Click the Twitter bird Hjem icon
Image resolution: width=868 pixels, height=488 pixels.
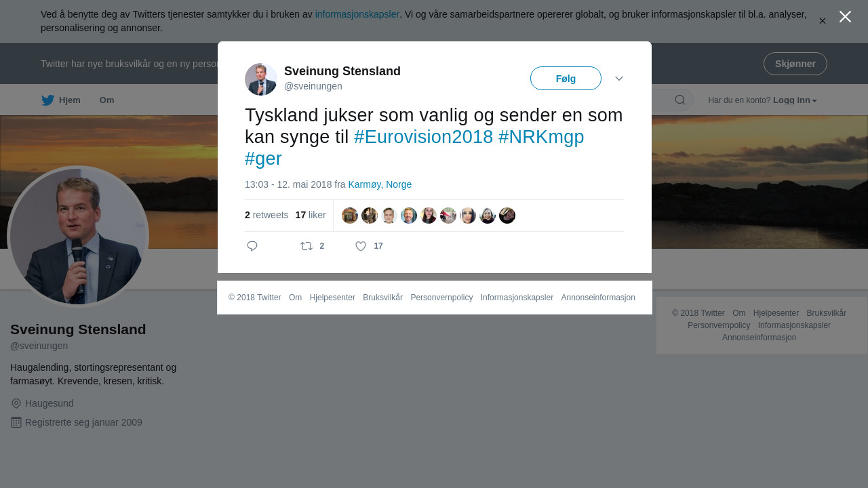tap(47, 100)
